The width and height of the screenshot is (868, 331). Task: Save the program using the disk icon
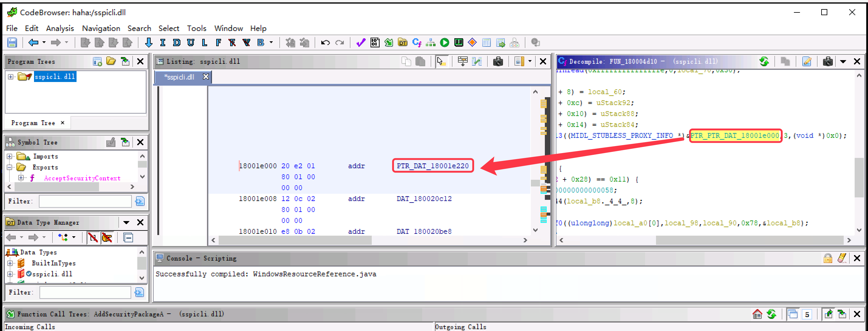pos(12,43)
